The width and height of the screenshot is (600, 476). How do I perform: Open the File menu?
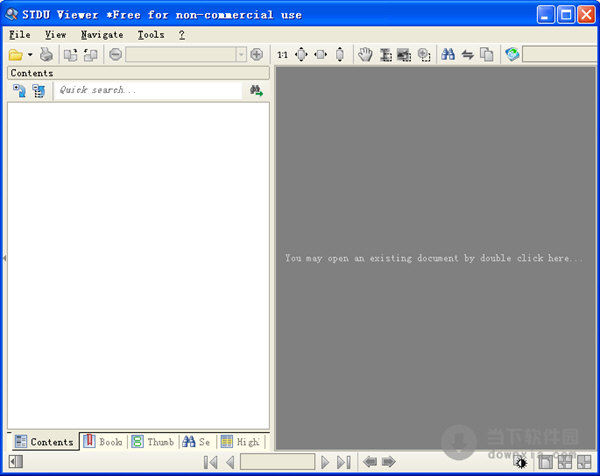tap(20, 35)
